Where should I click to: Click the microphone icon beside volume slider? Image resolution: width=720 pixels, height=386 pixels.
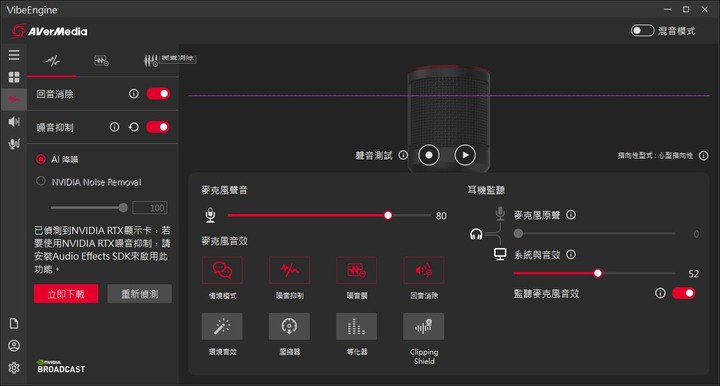tap(210, 215)
